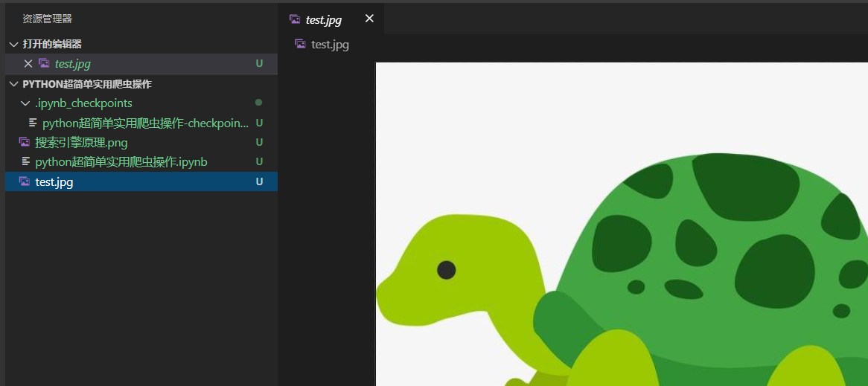Click the image icon of 搜索引擎原理.png
This screenshot has width=868, height=386.
pyautogui.click(x=25, y=142)
